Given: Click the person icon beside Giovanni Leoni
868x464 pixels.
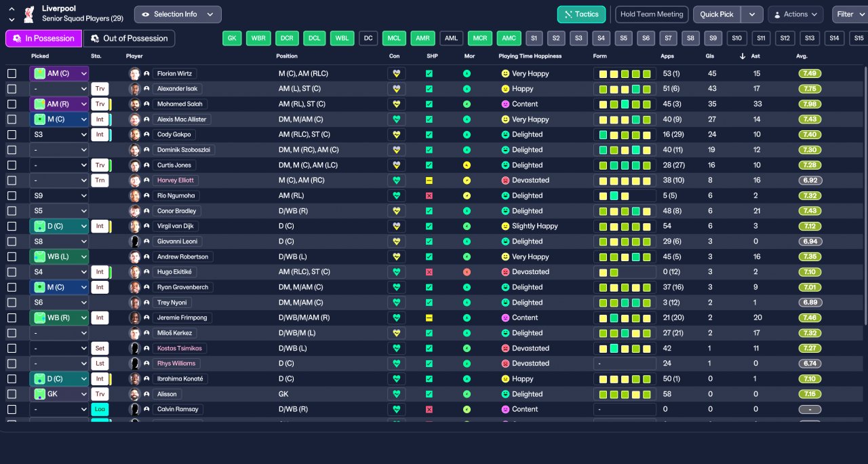Looking at the screenshot, I should pyautogui.click(x=146, y=241).
